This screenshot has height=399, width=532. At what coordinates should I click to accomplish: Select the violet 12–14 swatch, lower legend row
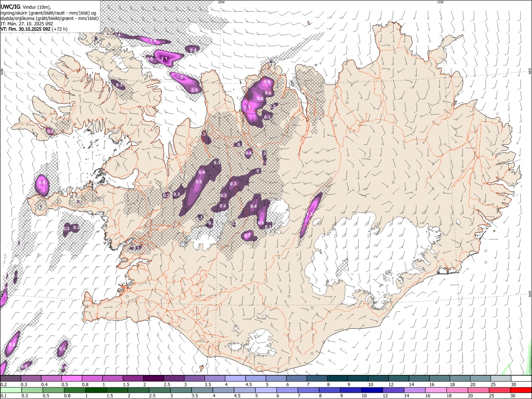click(393, 390)
